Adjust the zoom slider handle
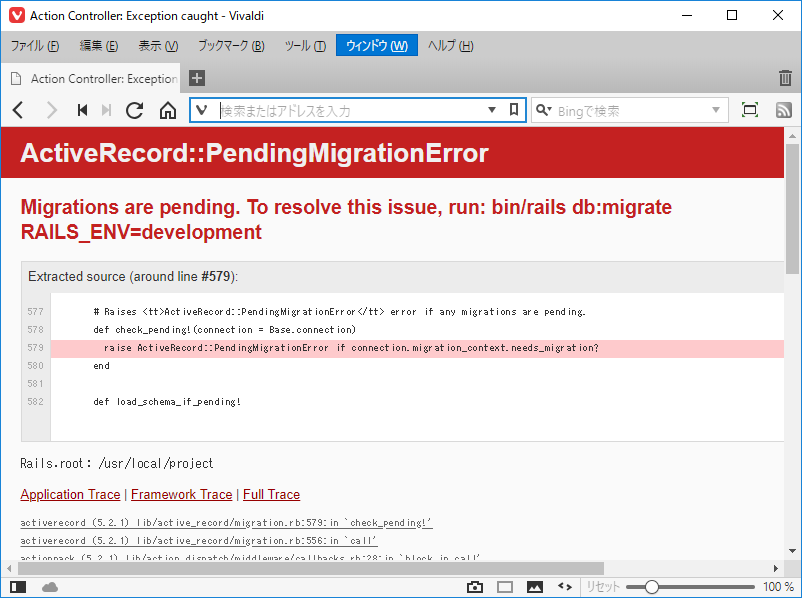This screenshot has height=598, width=802. coord(652,587)
